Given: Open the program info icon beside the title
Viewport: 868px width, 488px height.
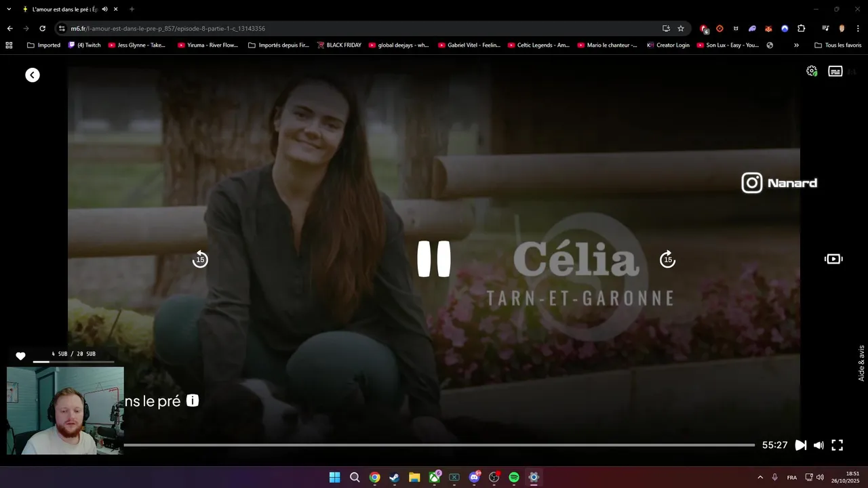Looking at the screenshot, I should (x=193, y=401).
